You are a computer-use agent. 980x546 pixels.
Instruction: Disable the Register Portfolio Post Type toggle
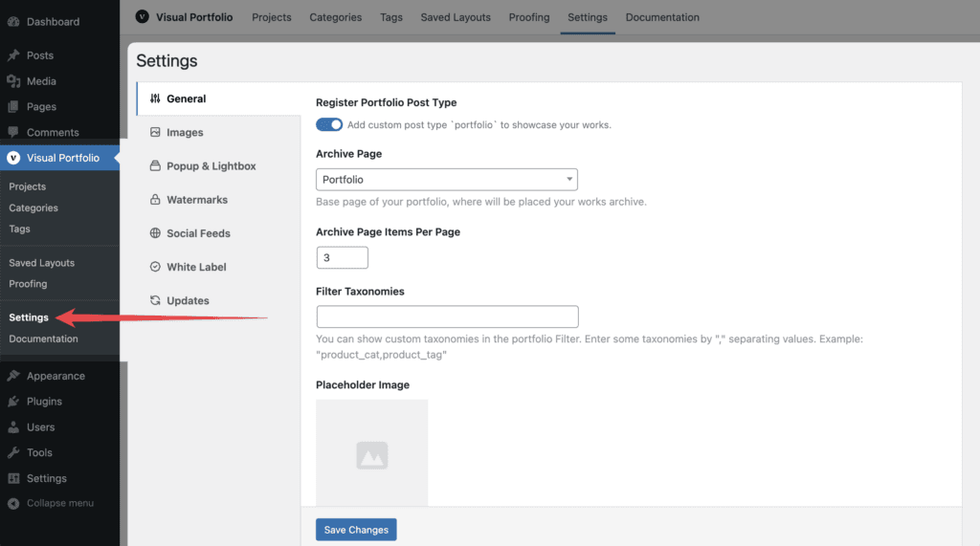329,124
